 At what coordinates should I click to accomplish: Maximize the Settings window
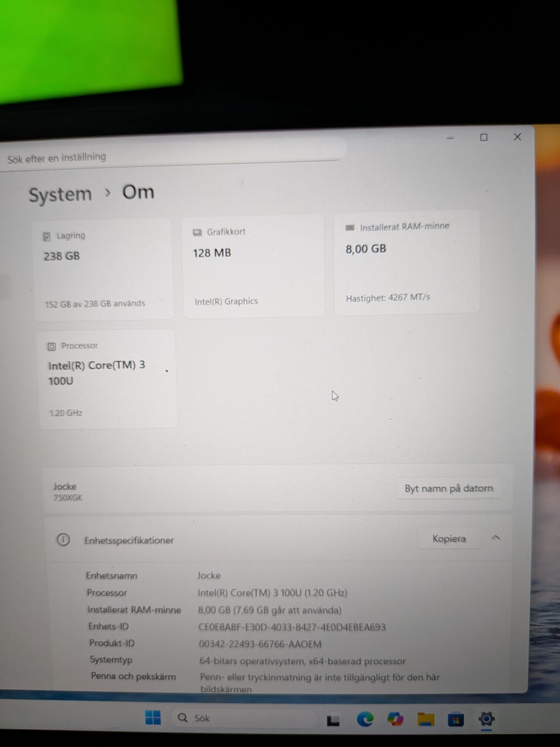pos(484,137)
